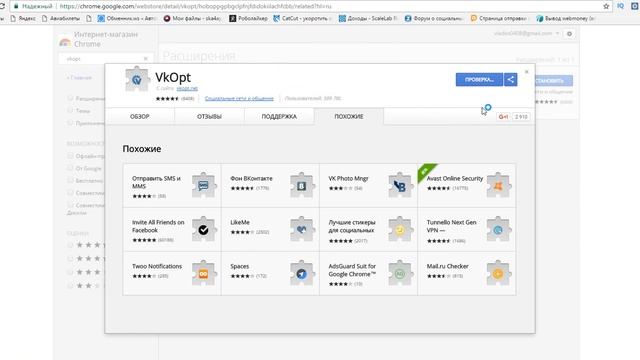Image resolution: width=640 pixels, height=360 pixels.
Task: Click the VkOpt extension puzzle icon
Action: [137, 79]
